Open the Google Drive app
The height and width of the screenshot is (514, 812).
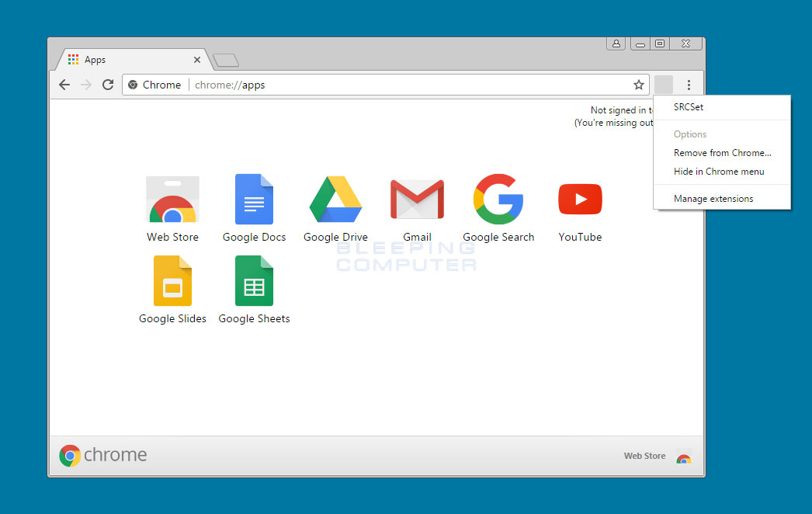pos(335,200)
